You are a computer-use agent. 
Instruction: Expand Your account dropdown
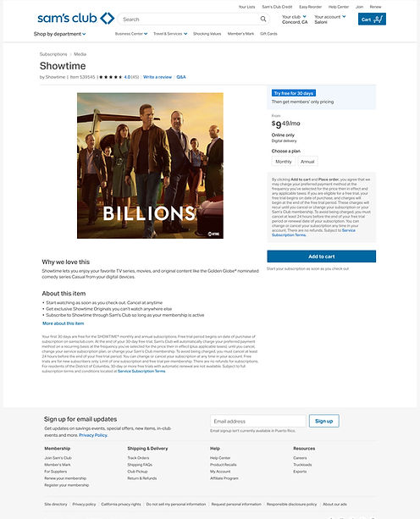(330, 19)
